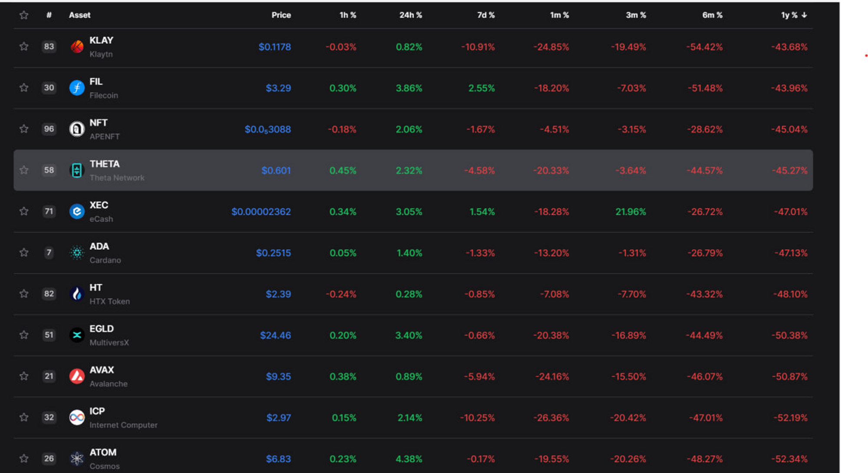Mark ADA as favorite
The height and width of the screenshot is (473, 868).
tap(24, 252)
